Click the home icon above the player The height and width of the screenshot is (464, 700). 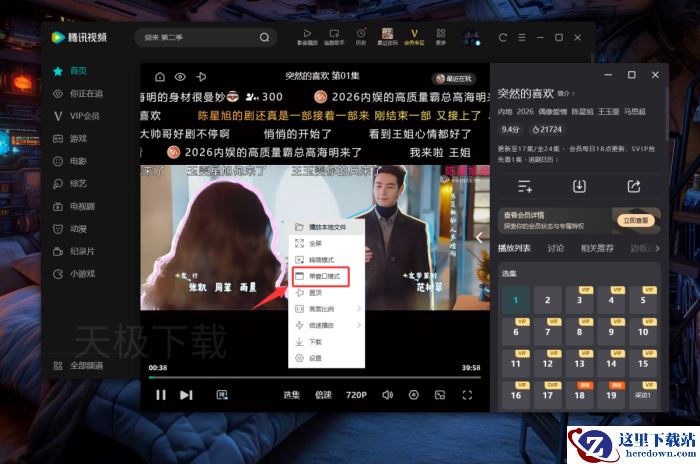click(x=159, y=77)
